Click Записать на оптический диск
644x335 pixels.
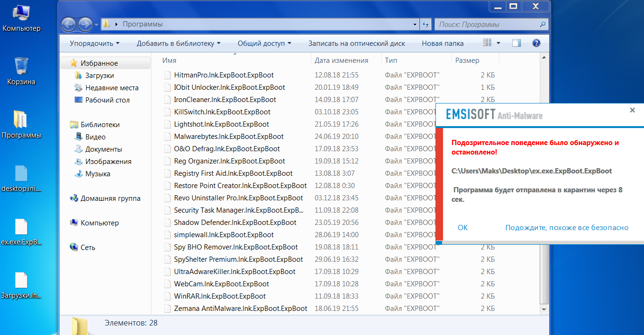(357, 43)
